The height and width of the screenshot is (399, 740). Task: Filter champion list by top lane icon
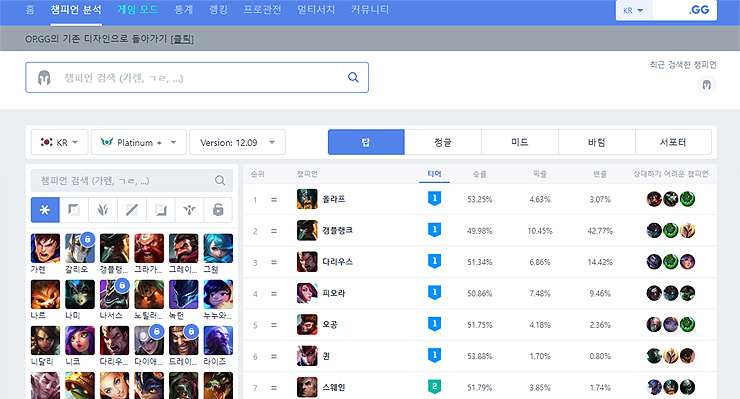(74, 210)
